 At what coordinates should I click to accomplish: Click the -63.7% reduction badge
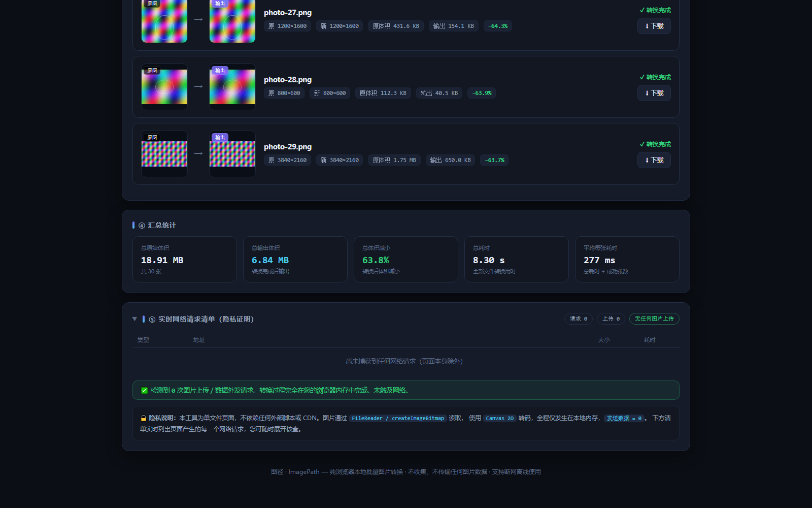pos(494,160)
